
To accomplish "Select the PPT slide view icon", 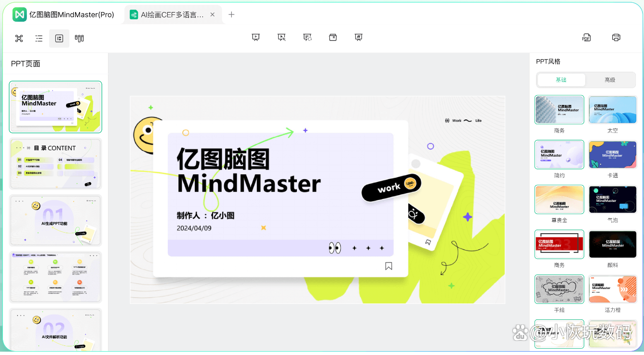I will [59, 38].
